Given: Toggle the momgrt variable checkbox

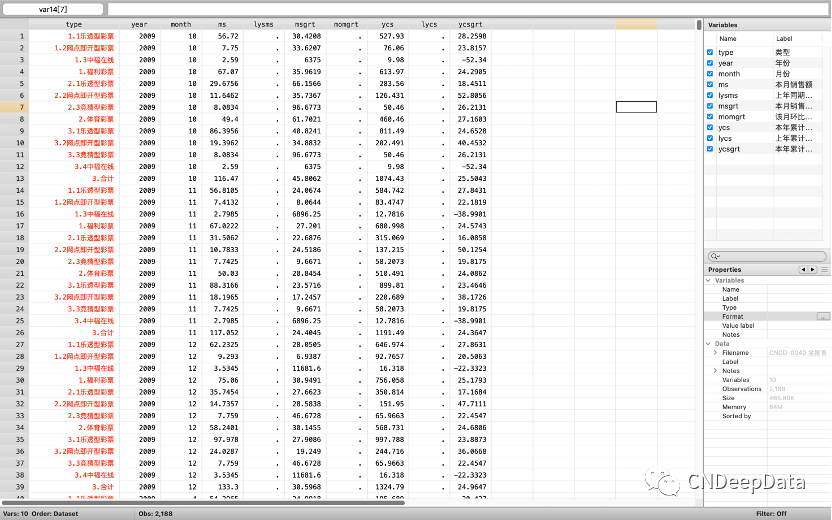Looking at the screenshot, I should 710,117.
